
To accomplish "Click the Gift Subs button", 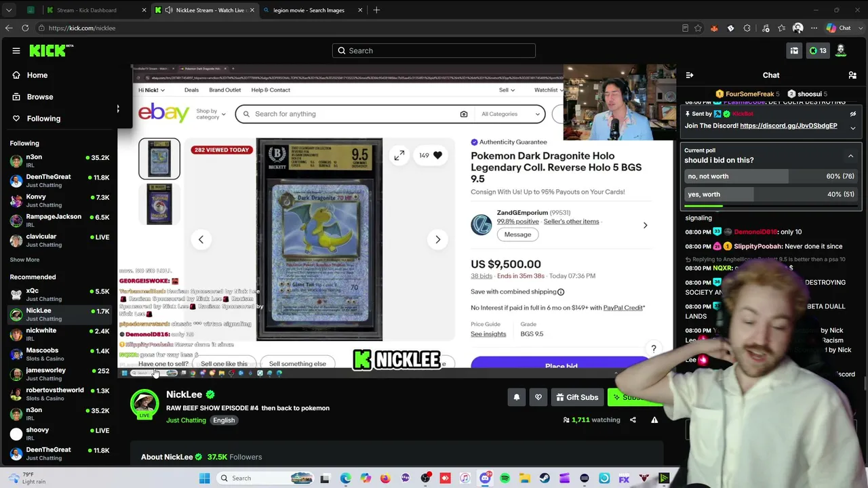I will point(577,397).
